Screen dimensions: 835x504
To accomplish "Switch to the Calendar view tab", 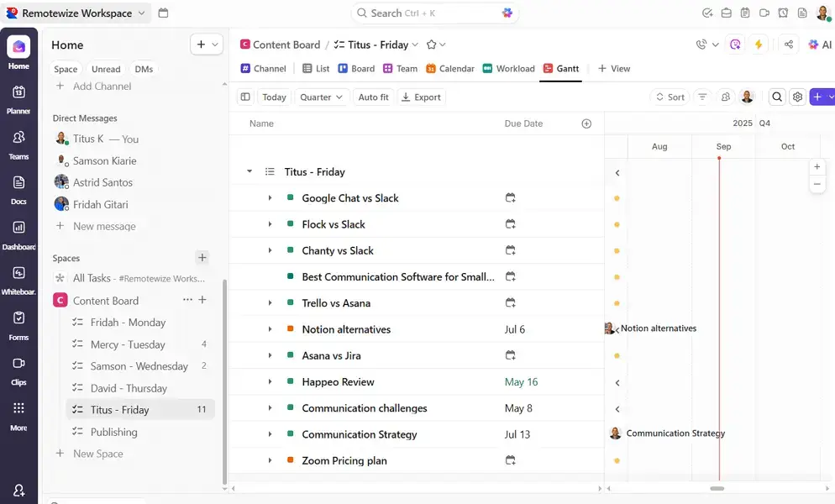I will coord(450,69).
